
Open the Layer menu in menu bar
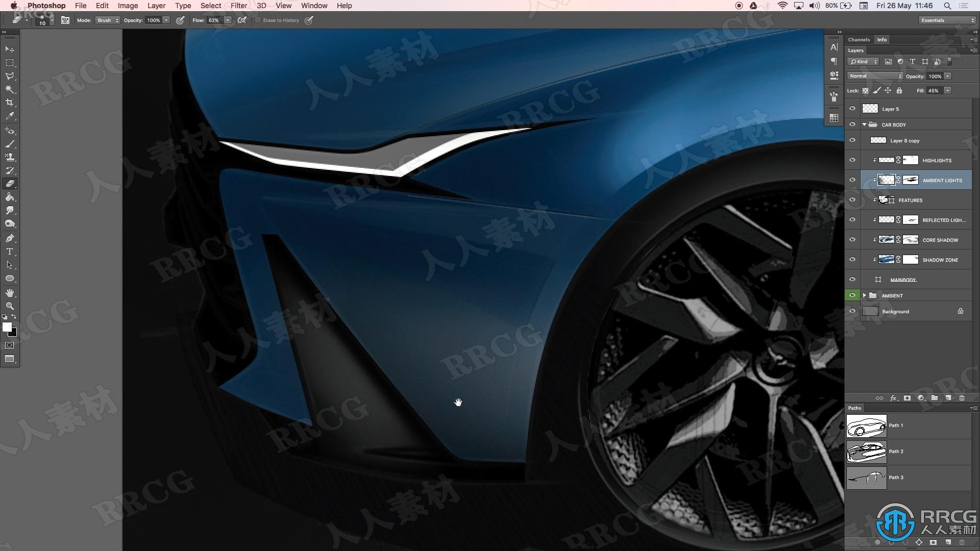tap(156, 6)
